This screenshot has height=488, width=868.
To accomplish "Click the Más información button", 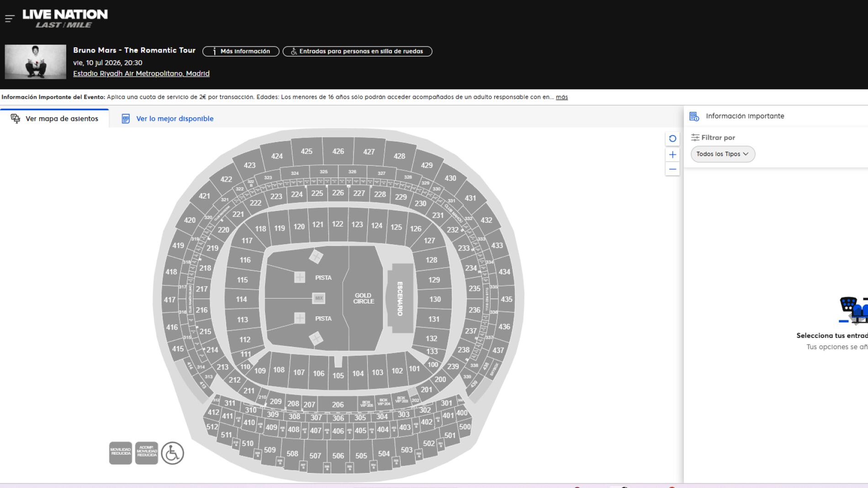I will click(x=240, y=51).
